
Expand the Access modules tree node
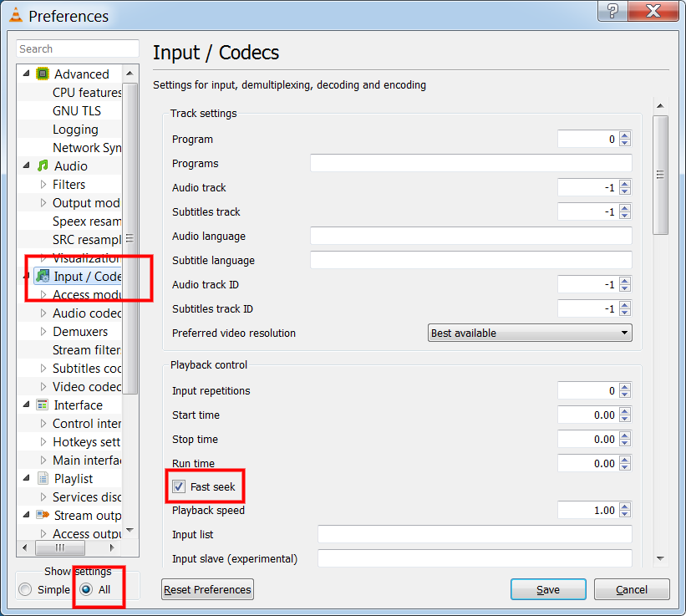43,294
